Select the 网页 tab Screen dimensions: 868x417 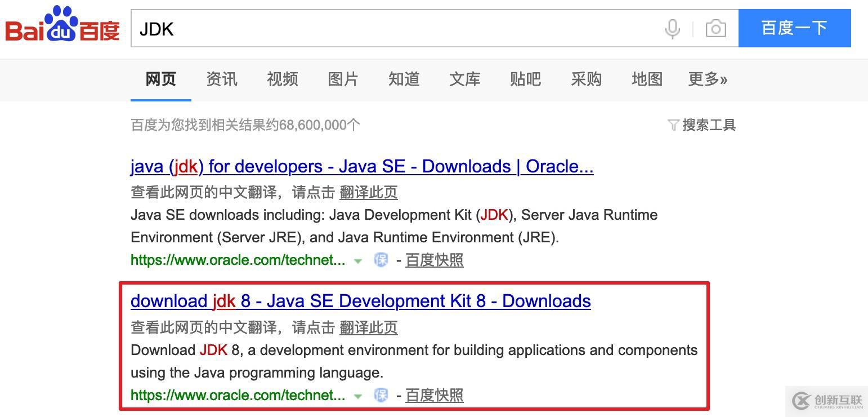[161, 79]
